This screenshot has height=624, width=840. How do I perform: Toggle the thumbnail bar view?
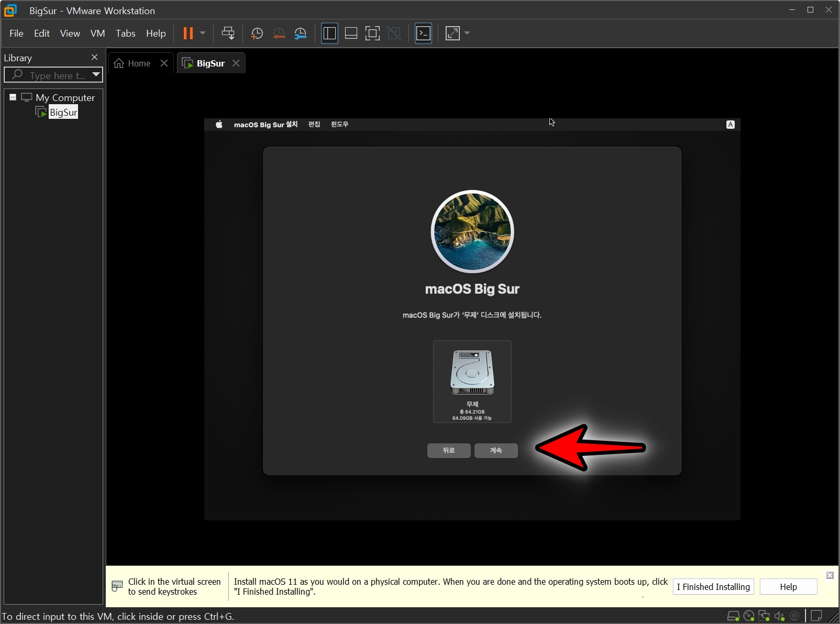(351, 34)
